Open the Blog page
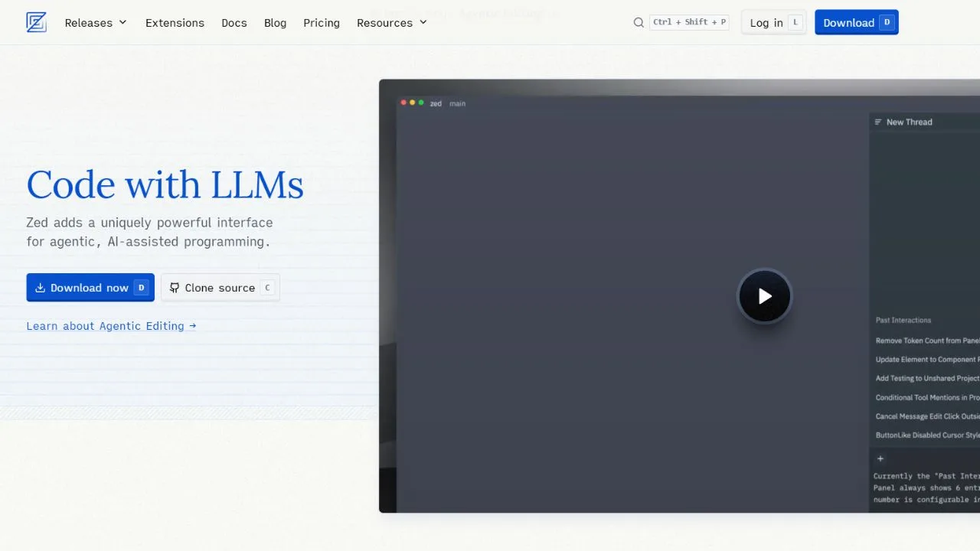Image resolution: width=980 pixels, height=551 pixels. tap(275, 23)
